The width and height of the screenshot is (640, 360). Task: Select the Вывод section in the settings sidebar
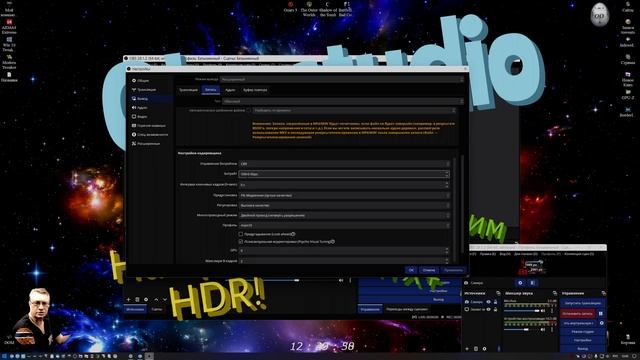click(150, 98)
